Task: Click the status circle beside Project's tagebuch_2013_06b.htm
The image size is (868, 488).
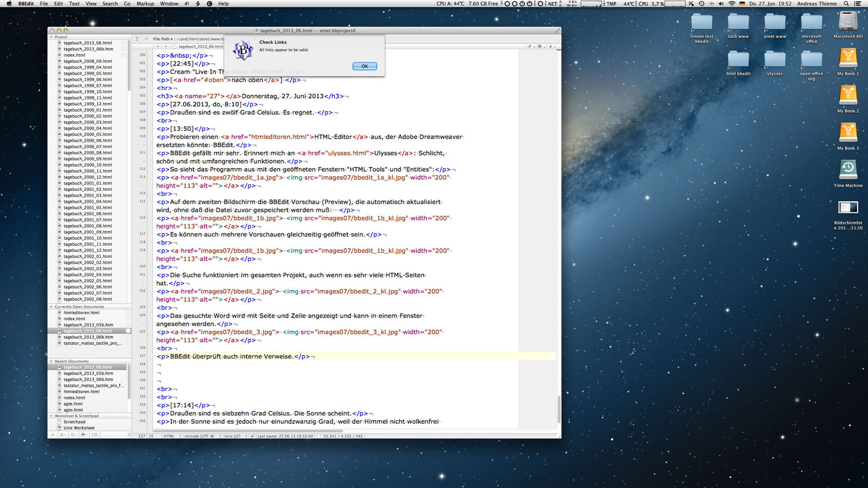Action: point(123,49)
